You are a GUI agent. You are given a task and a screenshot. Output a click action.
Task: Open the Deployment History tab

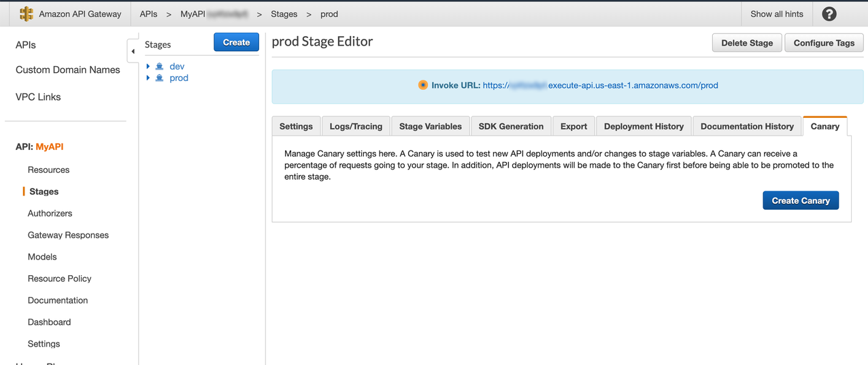[644, 126]
